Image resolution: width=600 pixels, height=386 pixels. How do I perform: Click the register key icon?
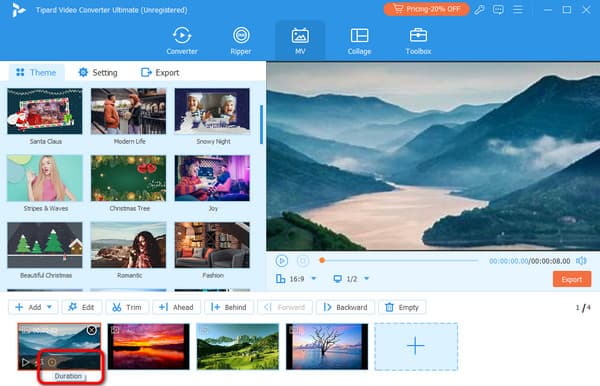(479, 10)
